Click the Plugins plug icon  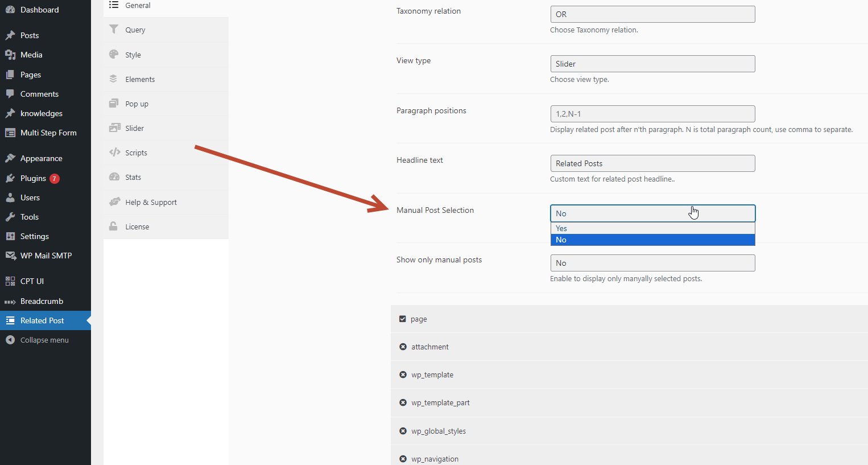click(x=10, y=178)
